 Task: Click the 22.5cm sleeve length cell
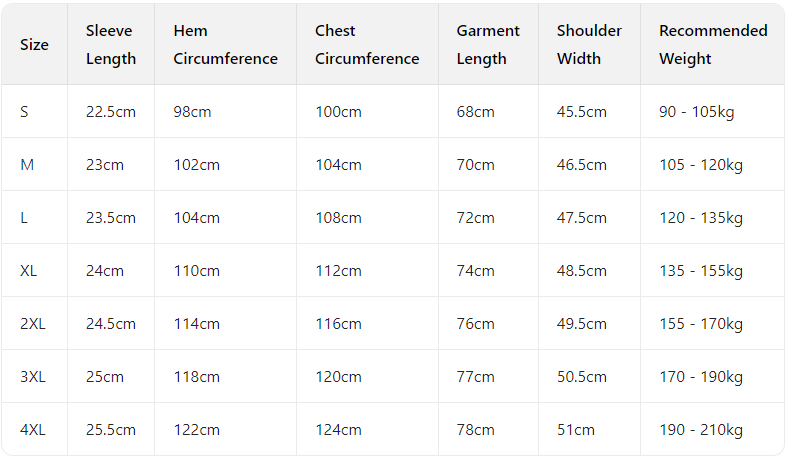[x=110, y=112]
